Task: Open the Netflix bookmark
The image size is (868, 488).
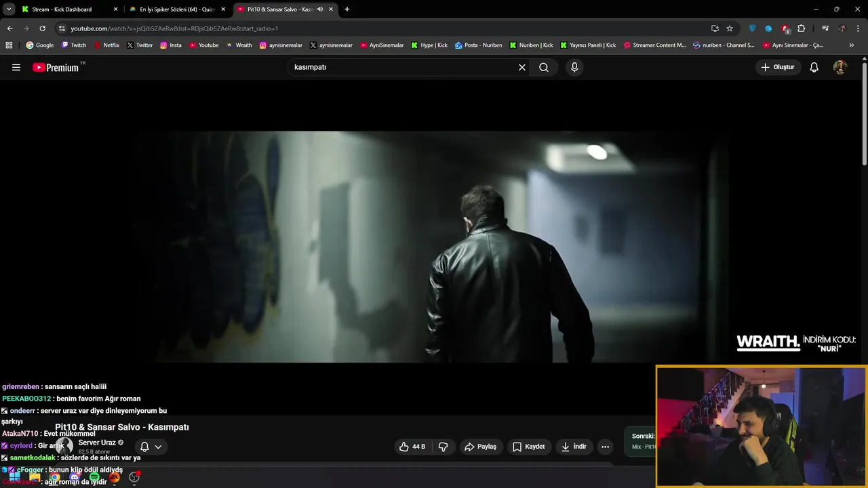Action: pos(106,45)
